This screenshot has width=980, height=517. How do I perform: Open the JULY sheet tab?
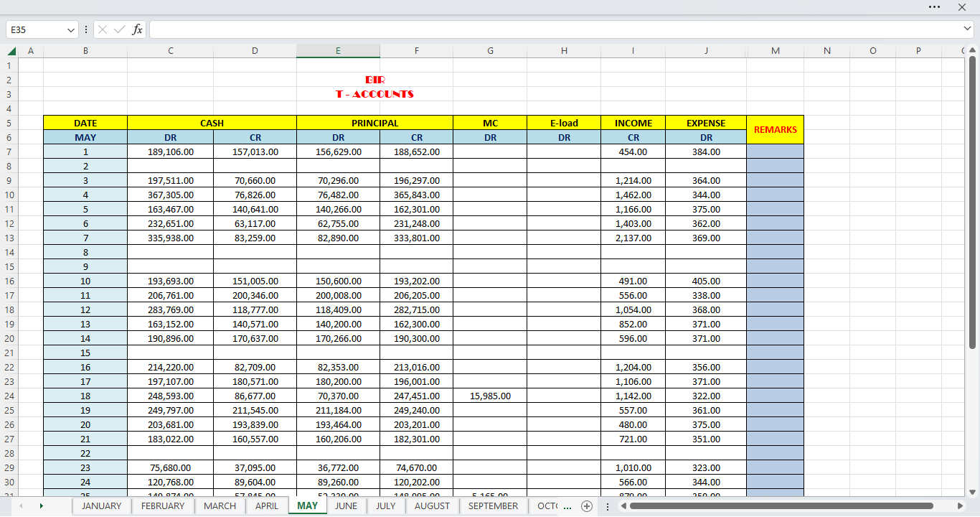385,506
